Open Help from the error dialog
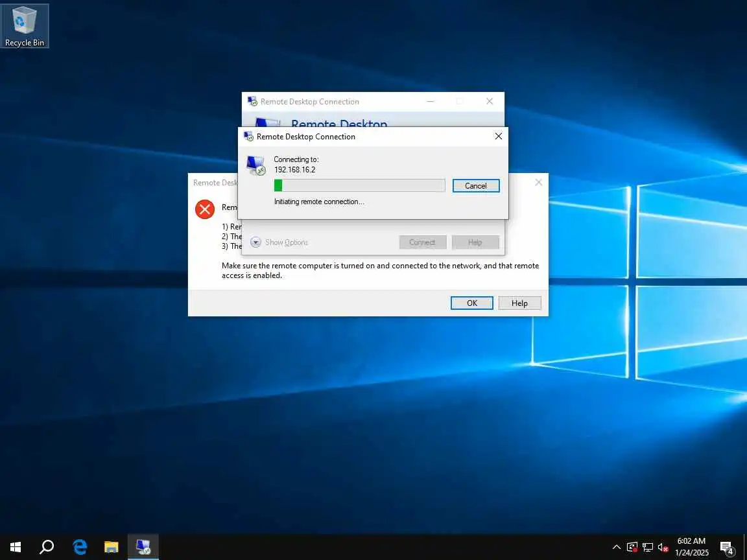The width and height of the screenshot is (747, 560). (x=519, y=303)
